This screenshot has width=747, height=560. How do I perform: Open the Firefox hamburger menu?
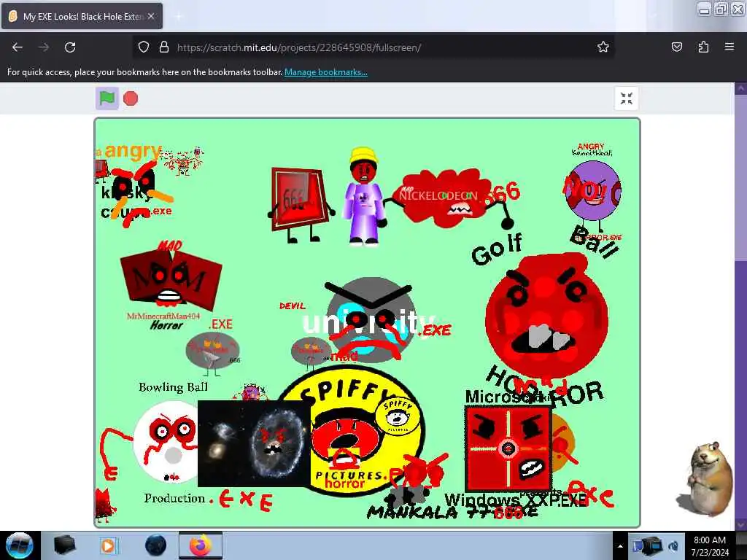pyautogui.click(x=729, y=47)
